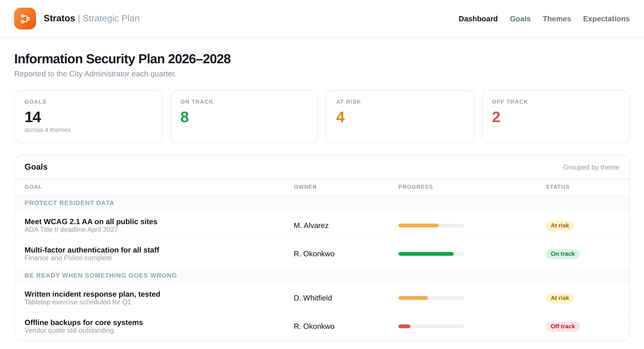Click the Off track status badge

[563, 326]
